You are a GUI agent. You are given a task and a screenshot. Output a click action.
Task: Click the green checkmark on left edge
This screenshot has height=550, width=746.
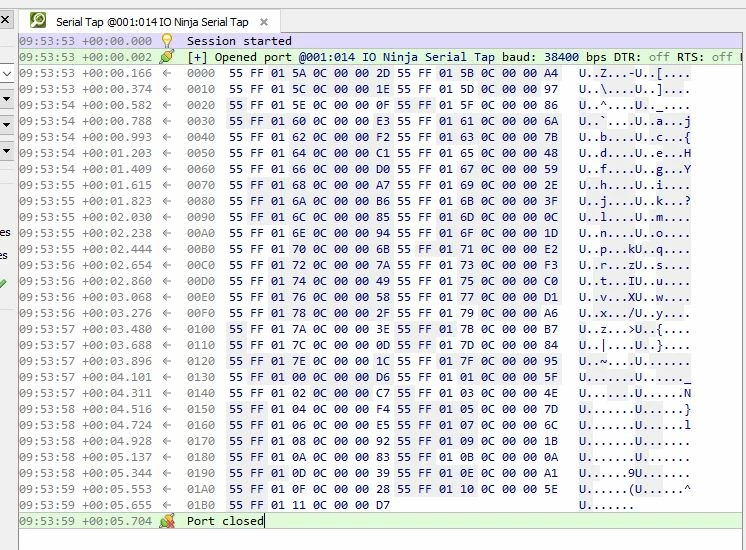pos(3,284)
